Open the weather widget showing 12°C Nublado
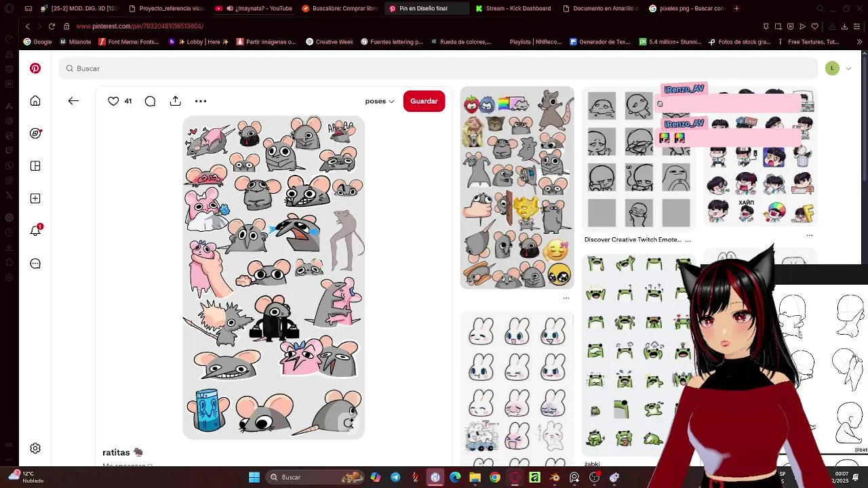 (26, 477)
